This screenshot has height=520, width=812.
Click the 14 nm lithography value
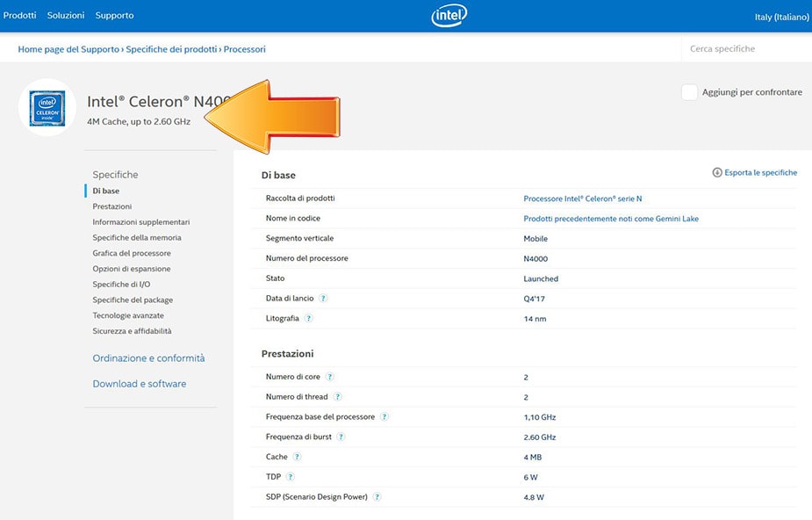pos(535,319)
